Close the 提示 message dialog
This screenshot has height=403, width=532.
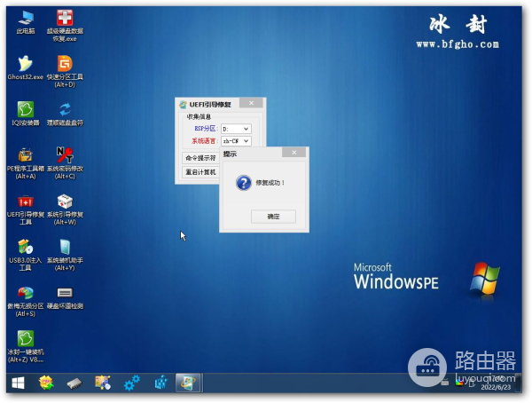pos(293,154)
